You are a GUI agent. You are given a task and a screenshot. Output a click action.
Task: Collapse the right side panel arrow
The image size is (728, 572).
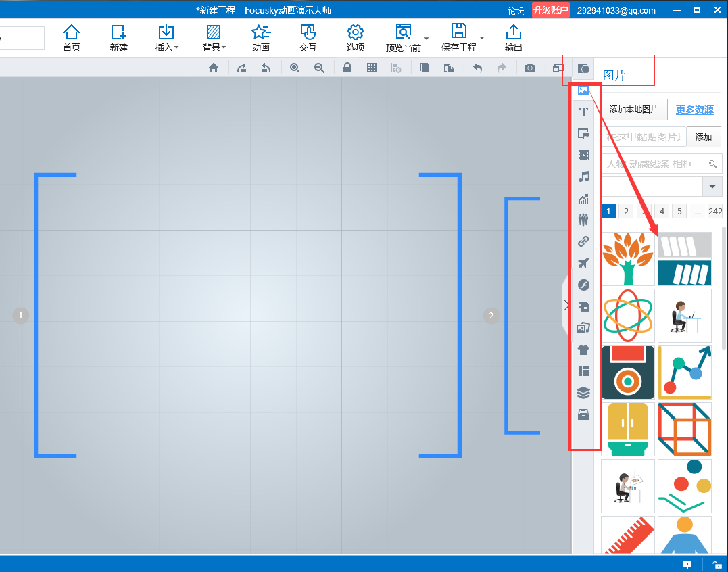[566, 305]
